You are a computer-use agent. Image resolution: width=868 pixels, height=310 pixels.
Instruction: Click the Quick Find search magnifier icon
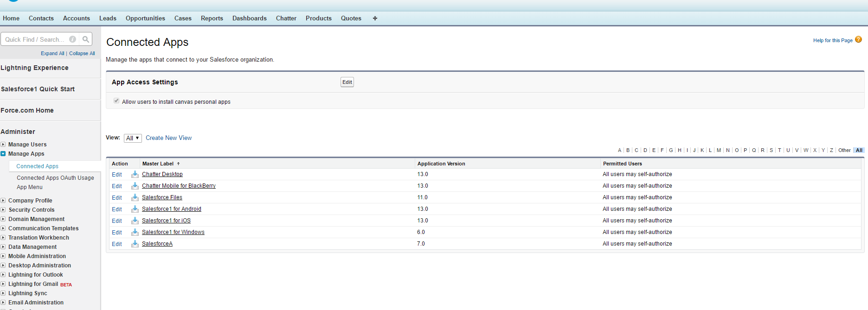coord(86,39)
